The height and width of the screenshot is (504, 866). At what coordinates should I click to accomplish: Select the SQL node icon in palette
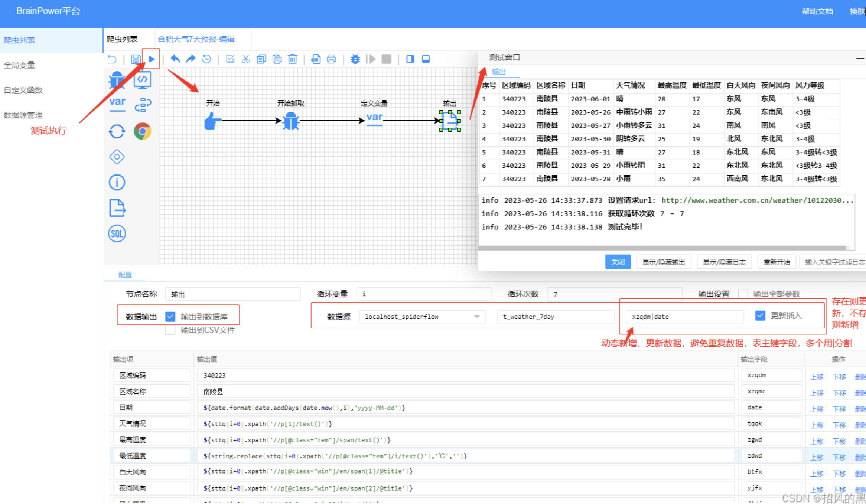pyautogui.click(x=117, y=233)
